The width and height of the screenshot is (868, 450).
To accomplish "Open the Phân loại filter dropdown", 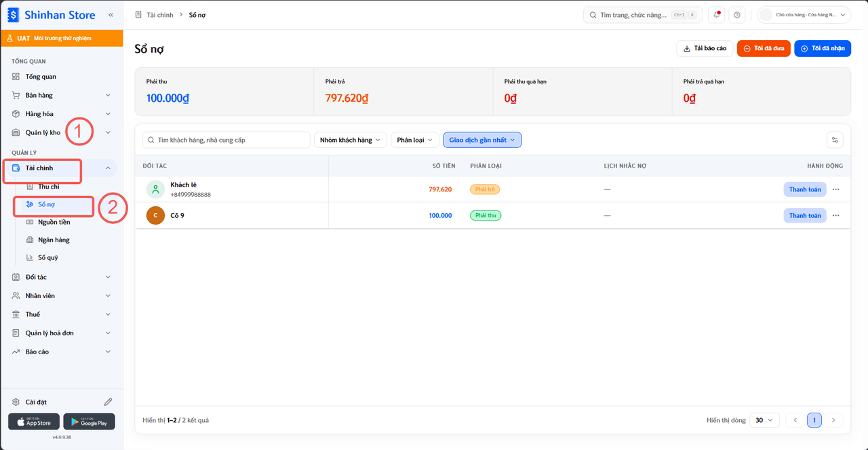I will tap(414, 140).
